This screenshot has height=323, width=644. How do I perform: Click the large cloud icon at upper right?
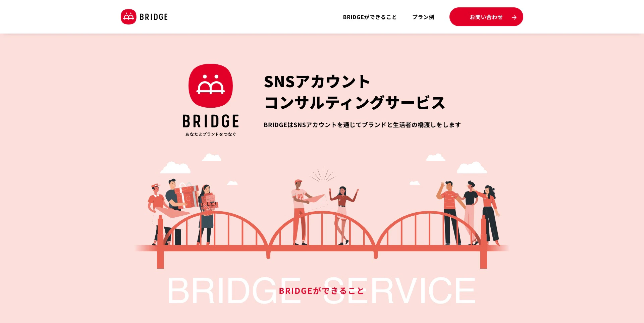[472, 168]
